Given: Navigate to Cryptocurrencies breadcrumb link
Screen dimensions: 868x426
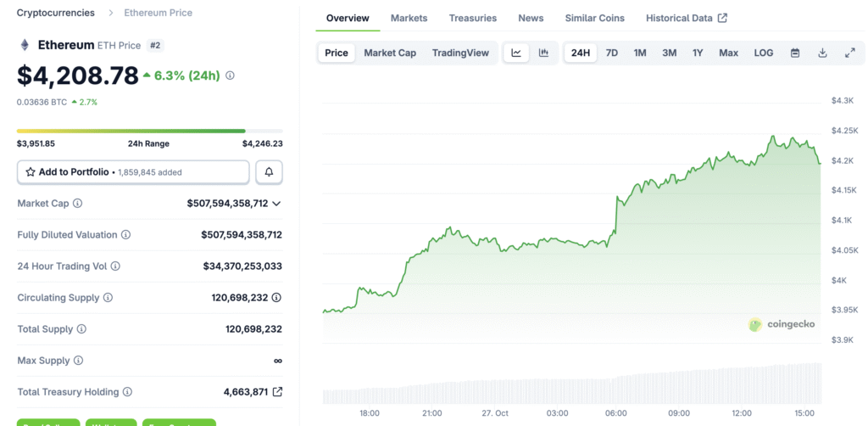Looking at the screenshot, I should coord(55,13).
